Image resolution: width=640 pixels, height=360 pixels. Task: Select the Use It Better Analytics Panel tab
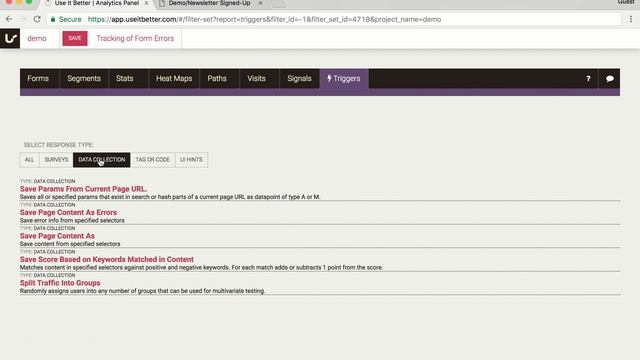coord(97,3)
